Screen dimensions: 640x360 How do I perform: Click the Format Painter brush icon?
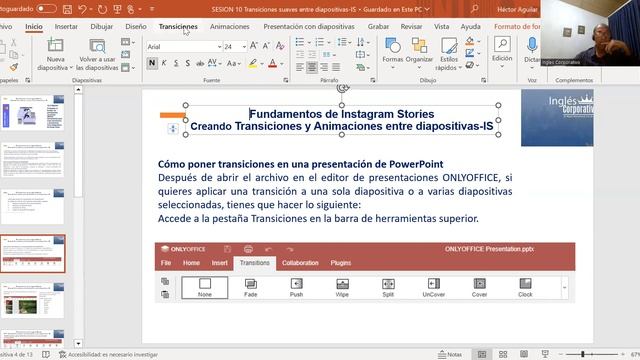[x=14, y=67]
